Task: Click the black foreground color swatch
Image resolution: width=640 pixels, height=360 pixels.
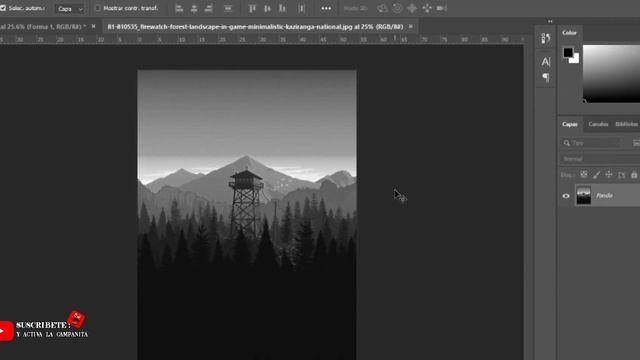Action: coord(567,52)
